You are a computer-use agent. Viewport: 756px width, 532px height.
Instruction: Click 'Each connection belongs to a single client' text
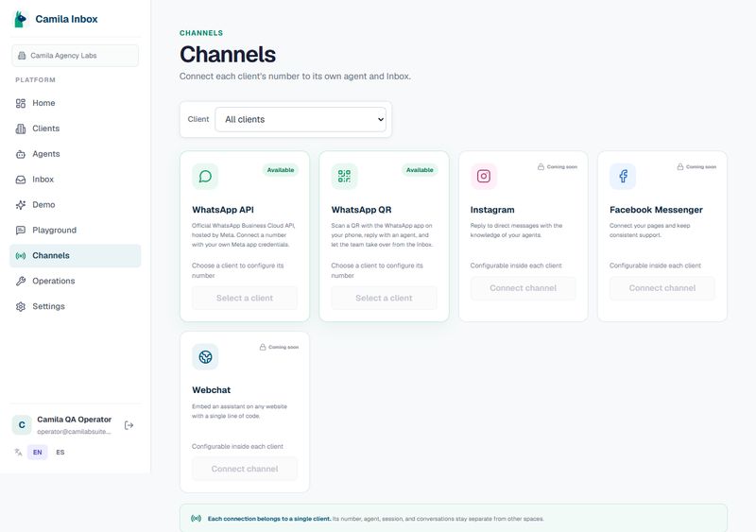(269, 519)
